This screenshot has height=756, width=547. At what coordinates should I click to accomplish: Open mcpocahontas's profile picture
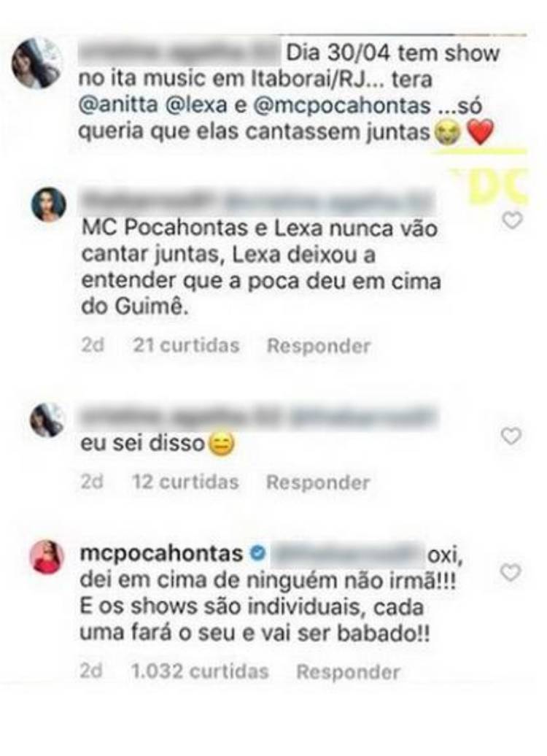[47, 557]
